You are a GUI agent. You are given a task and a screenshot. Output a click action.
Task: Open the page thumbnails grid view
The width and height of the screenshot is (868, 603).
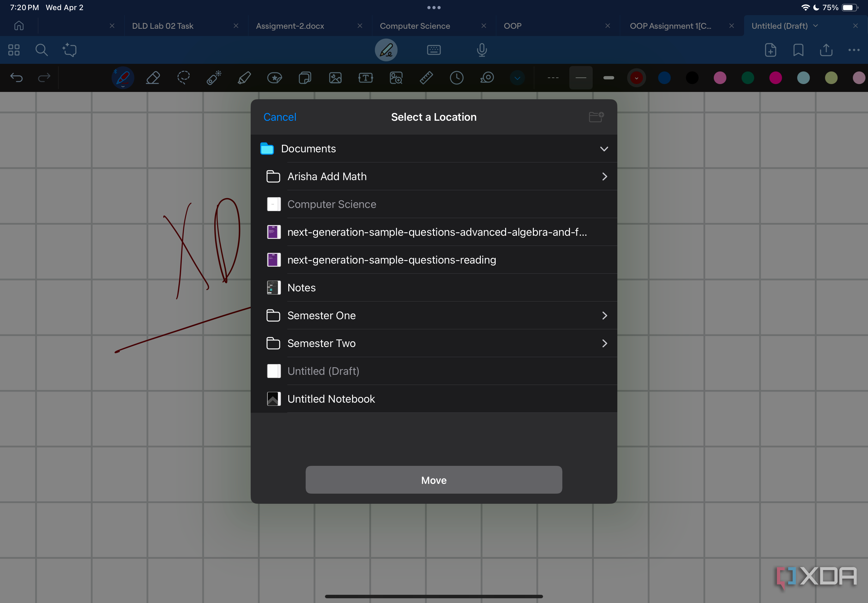14,50
